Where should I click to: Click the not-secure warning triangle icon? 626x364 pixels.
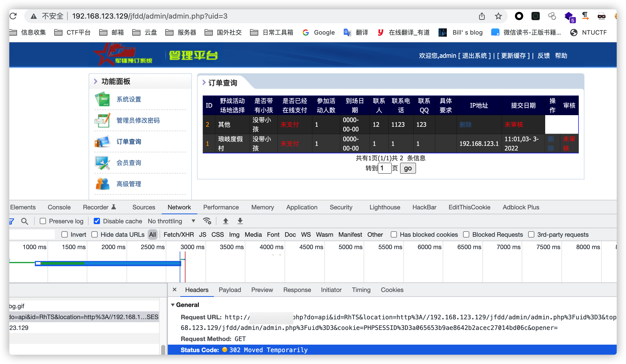click(34, 16)
